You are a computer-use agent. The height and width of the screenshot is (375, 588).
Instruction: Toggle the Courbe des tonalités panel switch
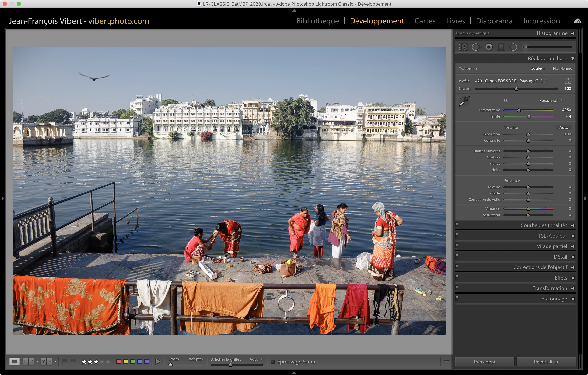(457, 225)
